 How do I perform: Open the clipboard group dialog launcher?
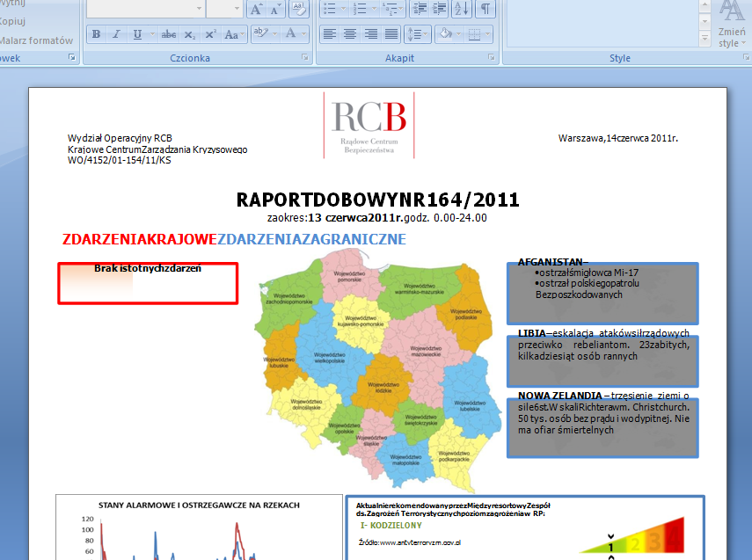pos(72,57)
